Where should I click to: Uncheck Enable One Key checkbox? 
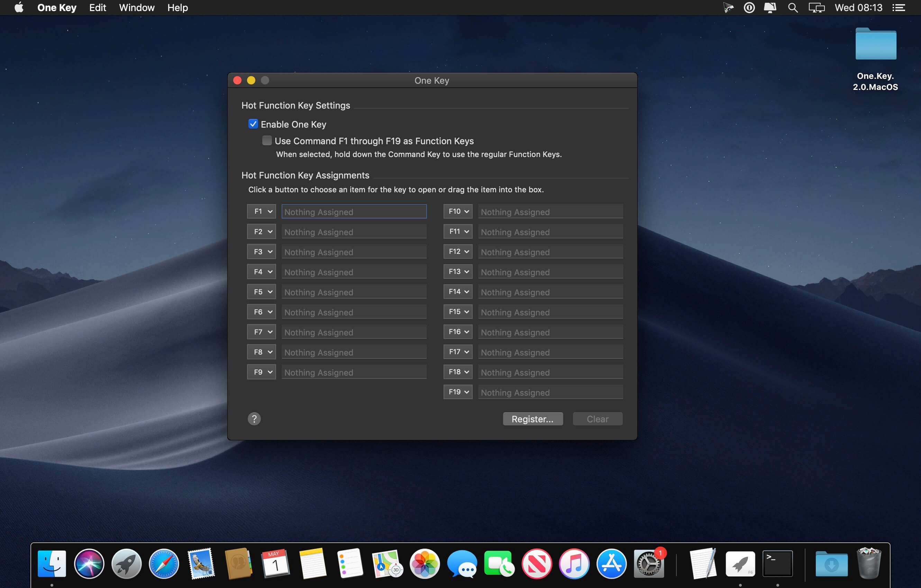pyautogui.click(x=253, y=124)
